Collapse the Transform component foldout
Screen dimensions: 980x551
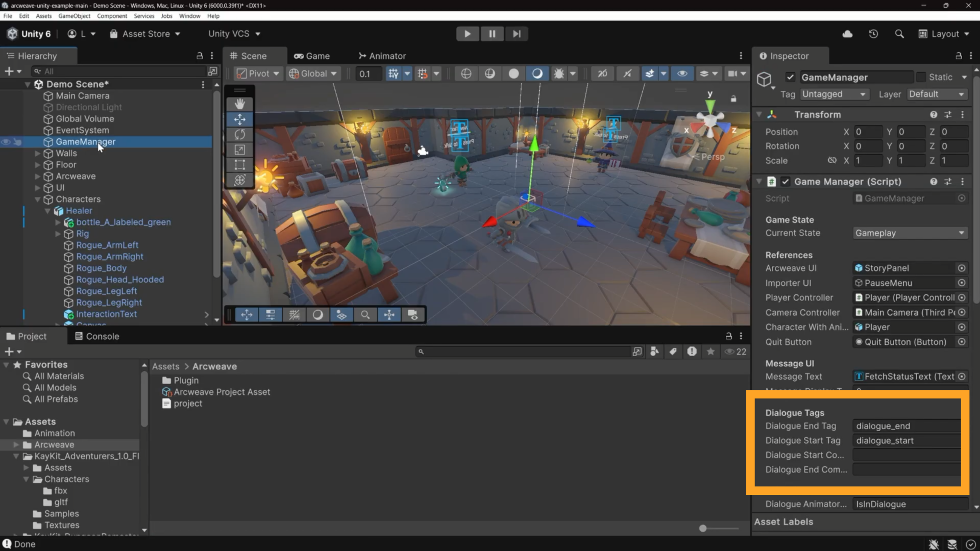point(759,115)
